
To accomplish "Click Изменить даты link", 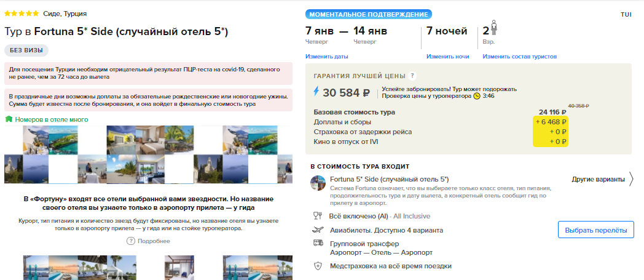I will click(x=326, y=57).
